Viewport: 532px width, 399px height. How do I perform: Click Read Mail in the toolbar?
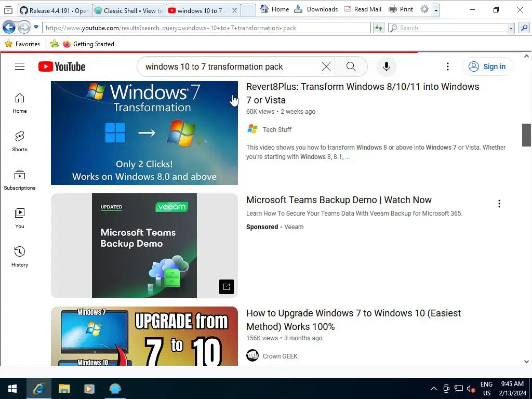point(363,9)
